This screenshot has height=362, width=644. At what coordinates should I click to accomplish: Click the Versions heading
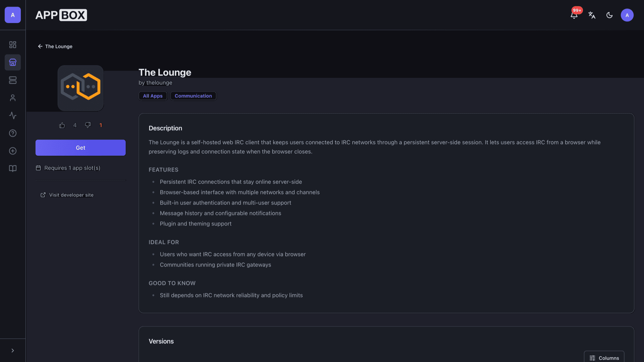click(x=161, y=341)
